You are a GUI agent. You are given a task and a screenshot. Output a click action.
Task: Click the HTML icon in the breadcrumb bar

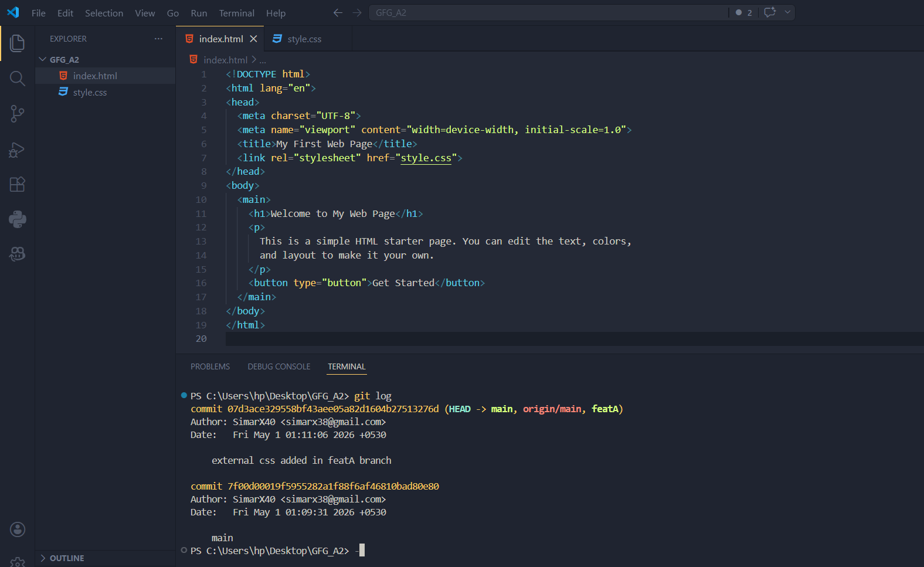(193, 59)
